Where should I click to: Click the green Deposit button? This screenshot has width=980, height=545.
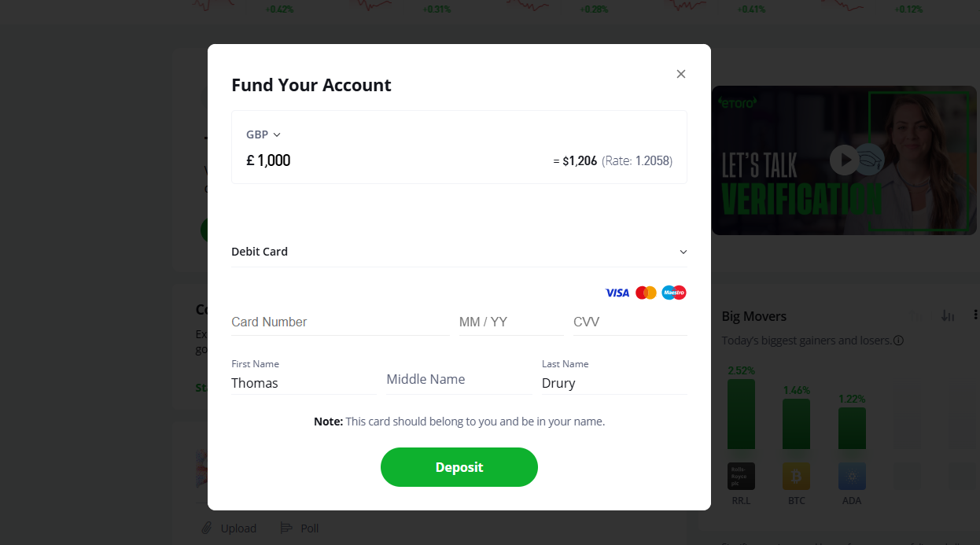point(459,467)
